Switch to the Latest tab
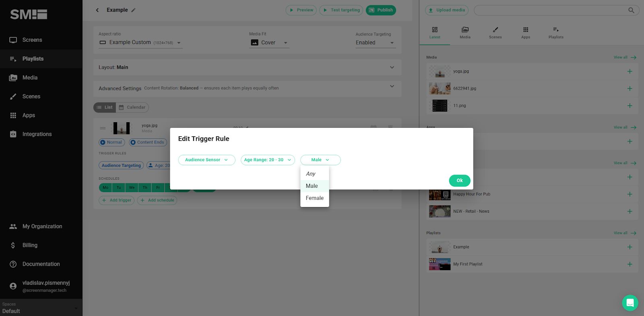This screenshot has width=644, height=316. 435,33
